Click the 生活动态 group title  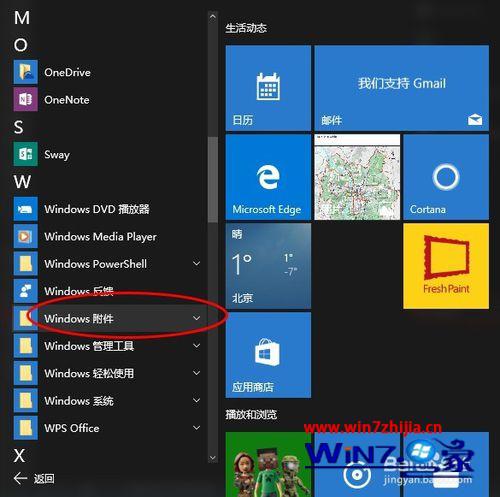[246, 28]
